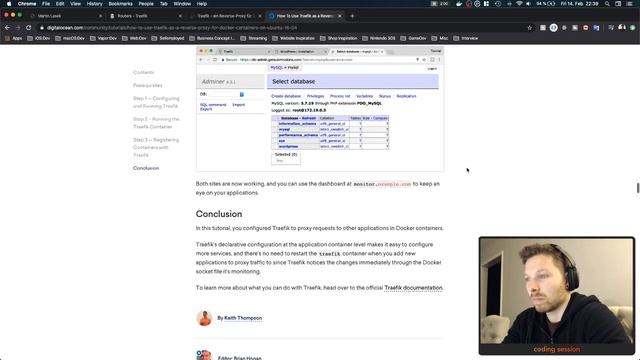
Task: Close the 'Routers - Traefik' tab
Action: 180,16
